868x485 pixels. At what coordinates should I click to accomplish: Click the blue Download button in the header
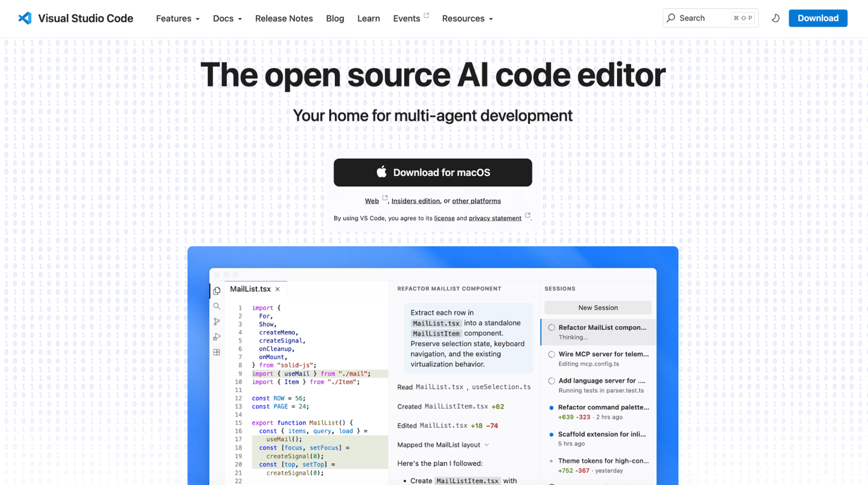(818, 18)
